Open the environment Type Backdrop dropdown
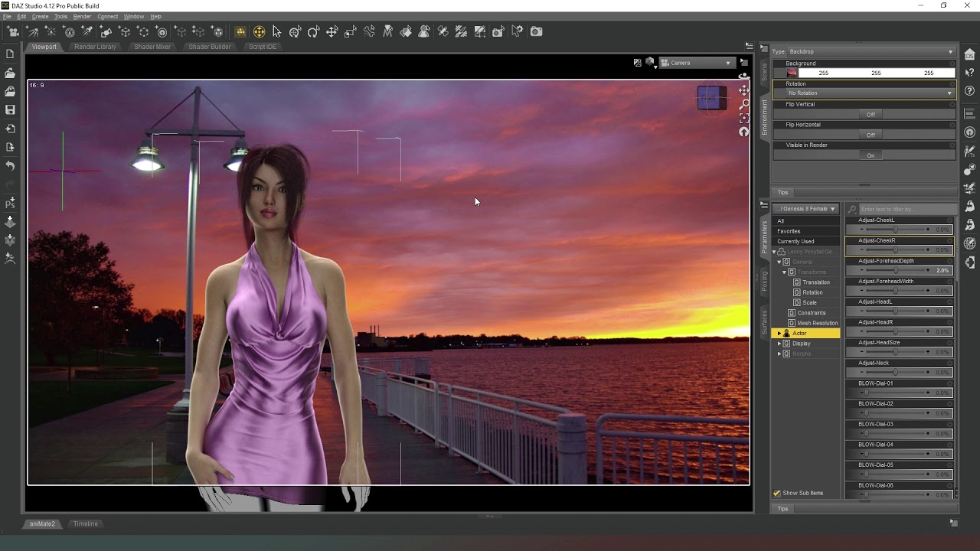This screenshot has height=551, width=980. point(871,51)
